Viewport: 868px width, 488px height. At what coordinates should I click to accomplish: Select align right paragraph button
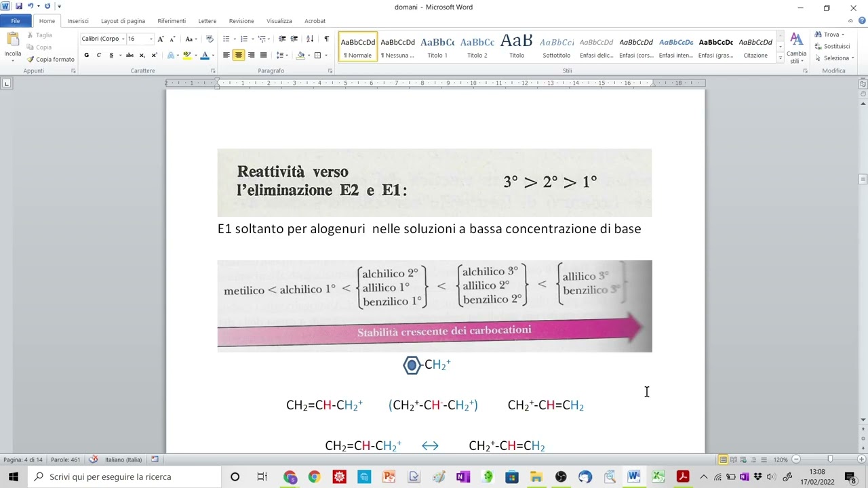pos(251,55)
